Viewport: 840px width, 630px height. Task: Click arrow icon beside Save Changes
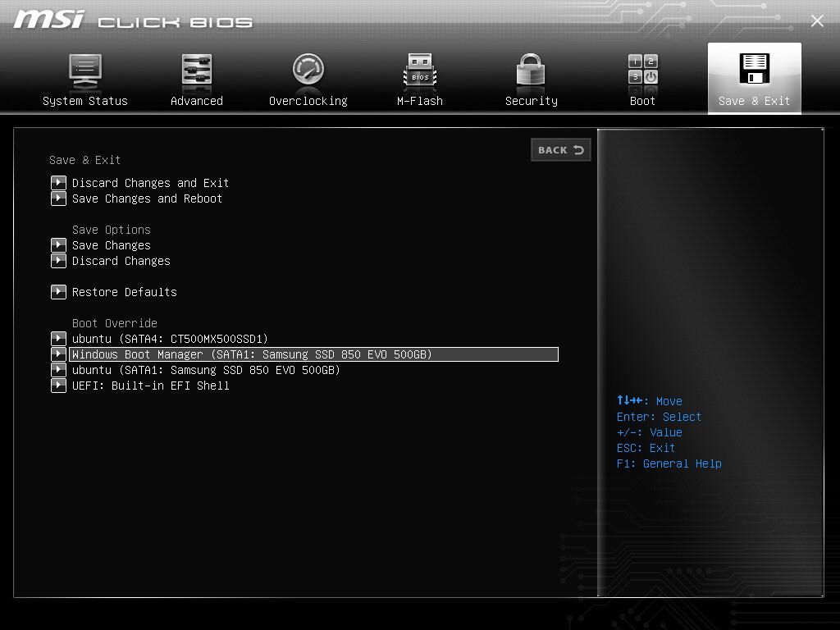pos(58,245)
